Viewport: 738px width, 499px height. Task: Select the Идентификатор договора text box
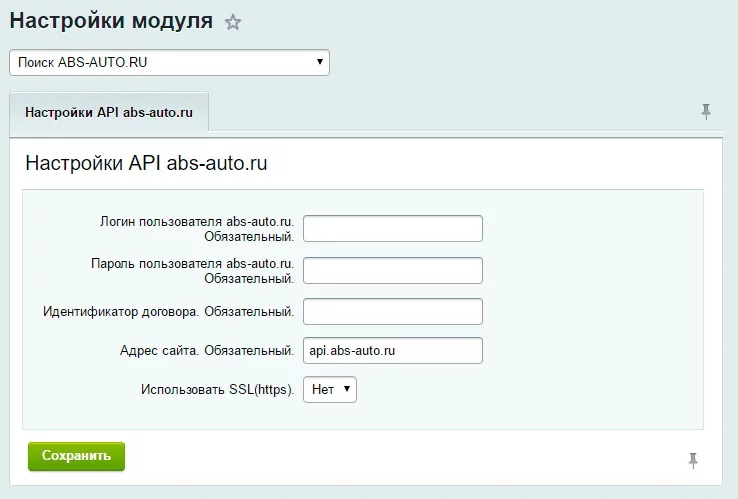pos(392,312)
